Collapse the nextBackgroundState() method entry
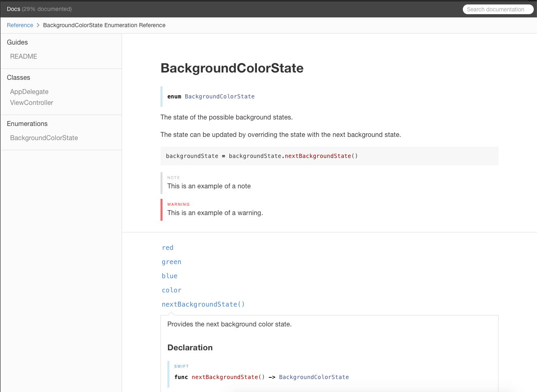The height and width of the screenshot is (392, 537). click(203, 304)
